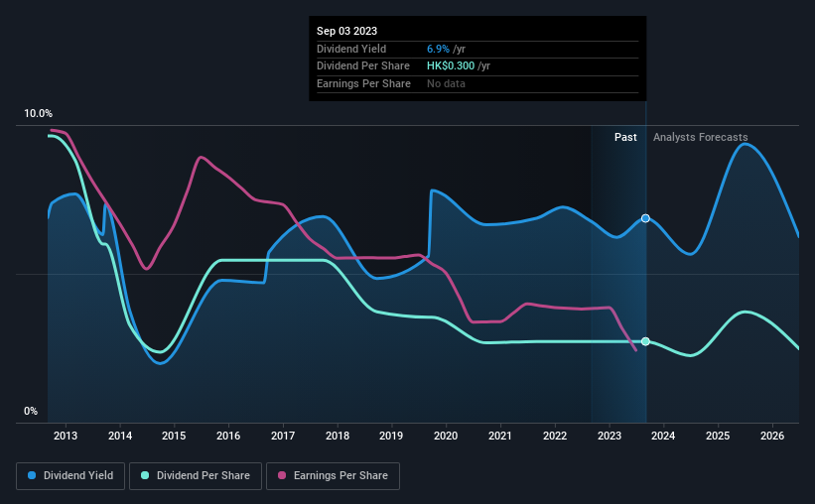Click the 0% y-axis label
The image size is (815, 504).
pyautogui.click(x=31, y=411)
